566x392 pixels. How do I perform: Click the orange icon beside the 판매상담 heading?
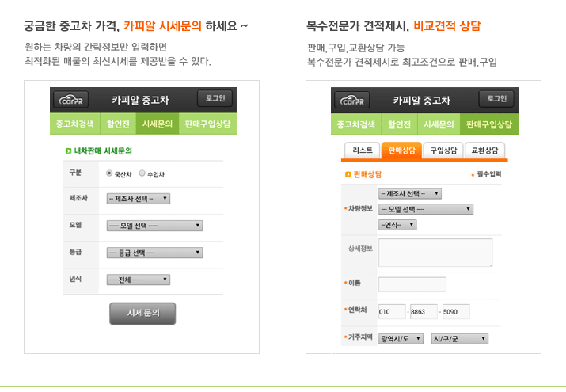(x=348, y=173)
